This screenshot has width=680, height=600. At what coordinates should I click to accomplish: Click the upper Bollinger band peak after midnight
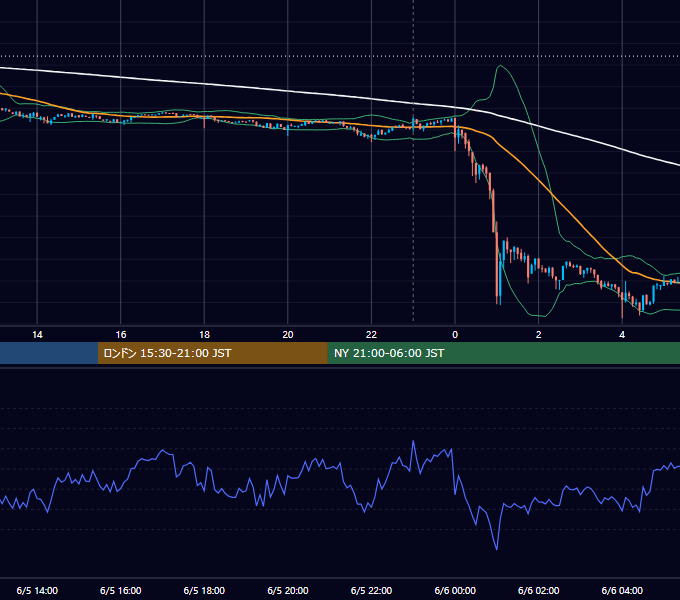[x=501, y=66]
